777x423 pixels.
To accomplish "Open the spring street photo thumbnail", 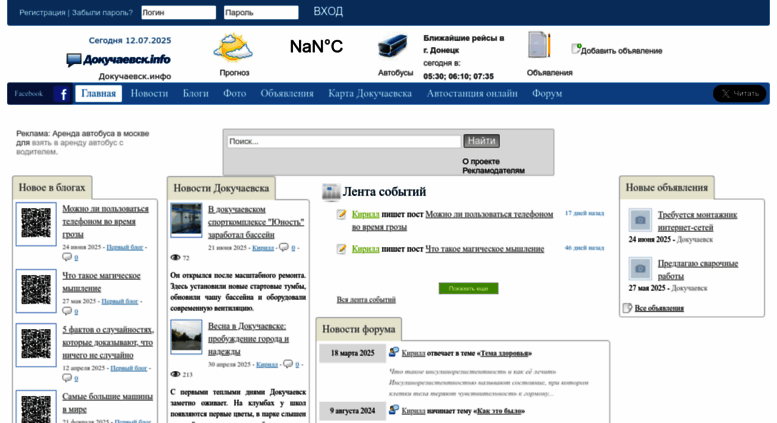I will (186, 337).
